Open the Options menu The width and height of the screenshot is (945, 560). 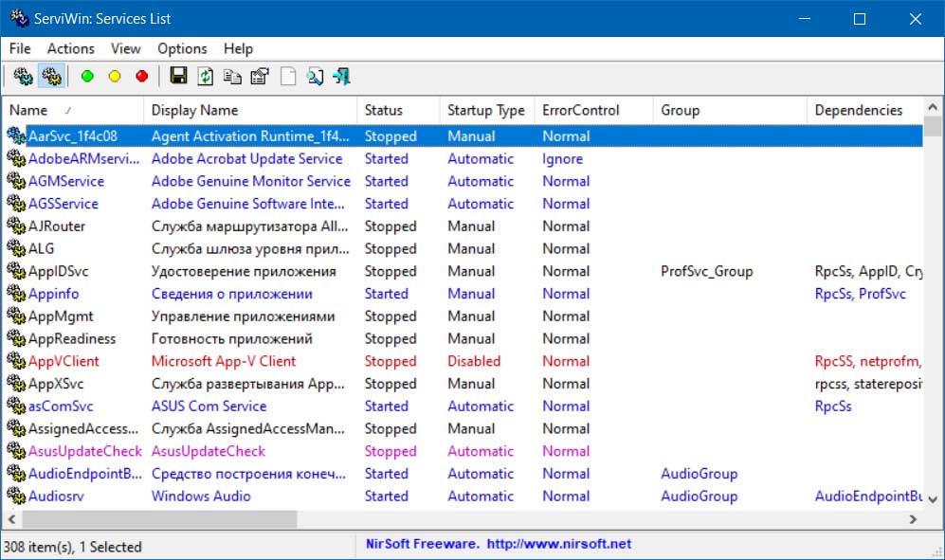point(182,48)
